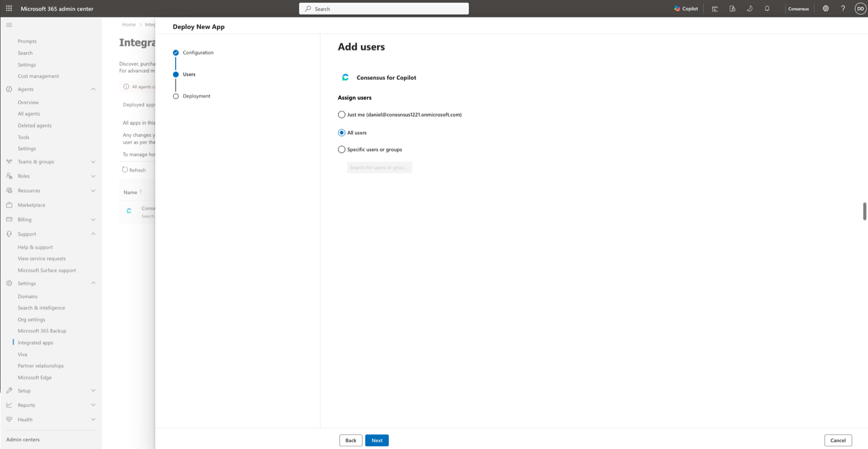Open Copilot from the top bar
This screenshot has height=449, width=868.
[686, 9]
